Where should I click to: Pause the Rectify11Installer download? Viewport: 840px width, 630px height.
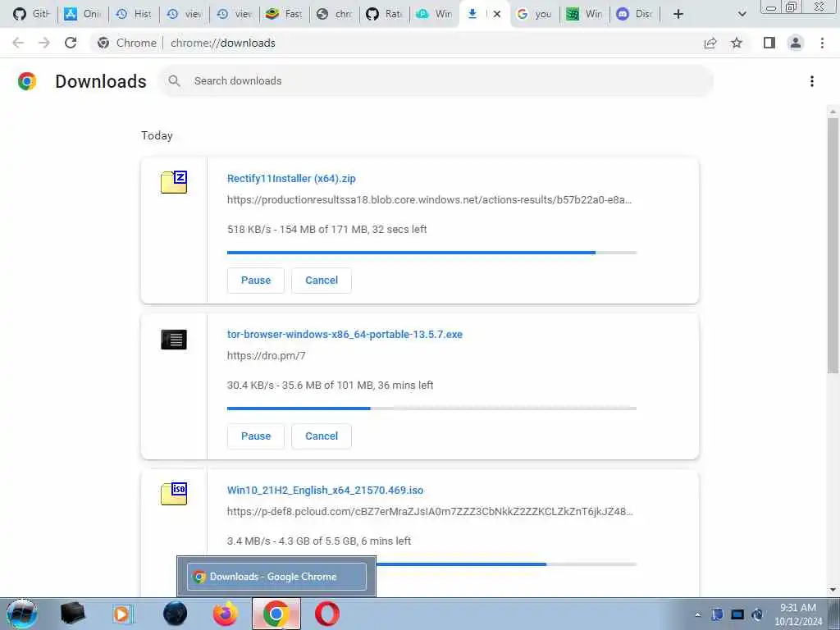click(x=256, y=281)
